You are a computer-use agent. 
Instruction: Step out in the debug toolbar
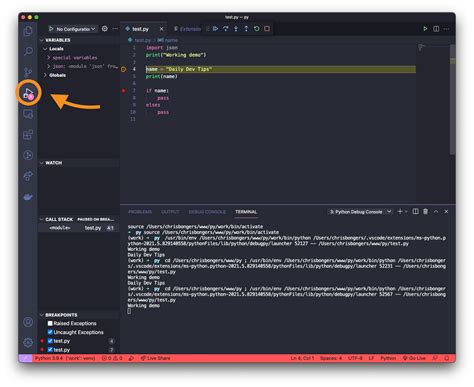tap(246, 29)
